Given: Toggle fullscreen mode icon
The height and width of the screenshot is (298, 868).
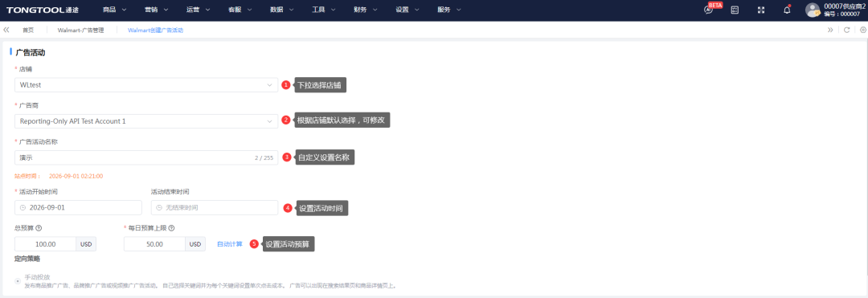Looking at the screenshot, I should 761,10.
